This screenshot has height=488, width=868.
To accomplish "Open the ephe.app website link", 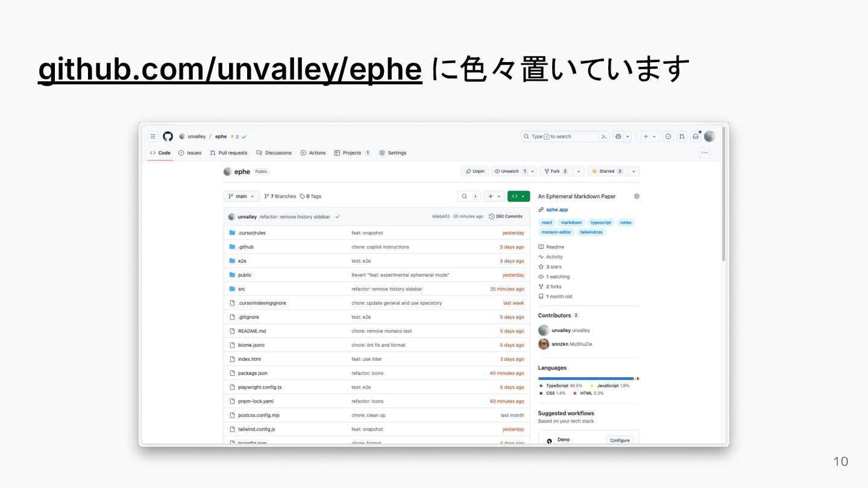I will (557, 210).
